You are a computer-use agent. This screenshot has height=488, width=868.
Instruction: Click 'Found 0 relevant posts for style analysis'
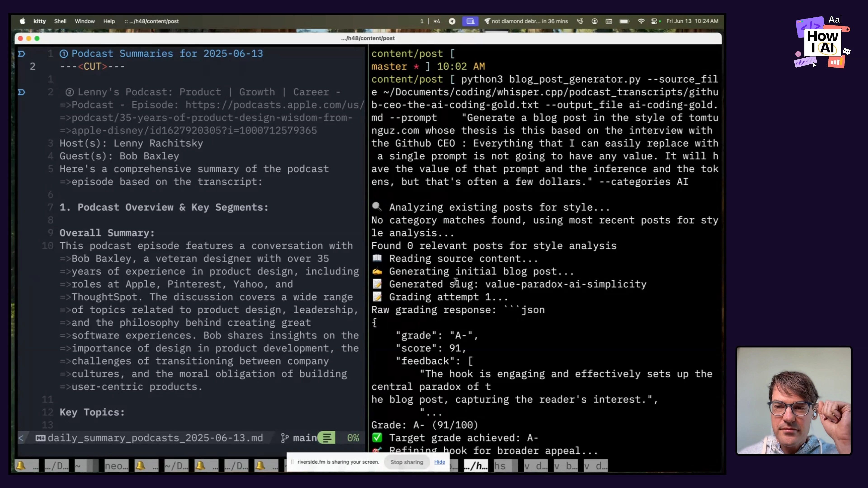[494, 246]
